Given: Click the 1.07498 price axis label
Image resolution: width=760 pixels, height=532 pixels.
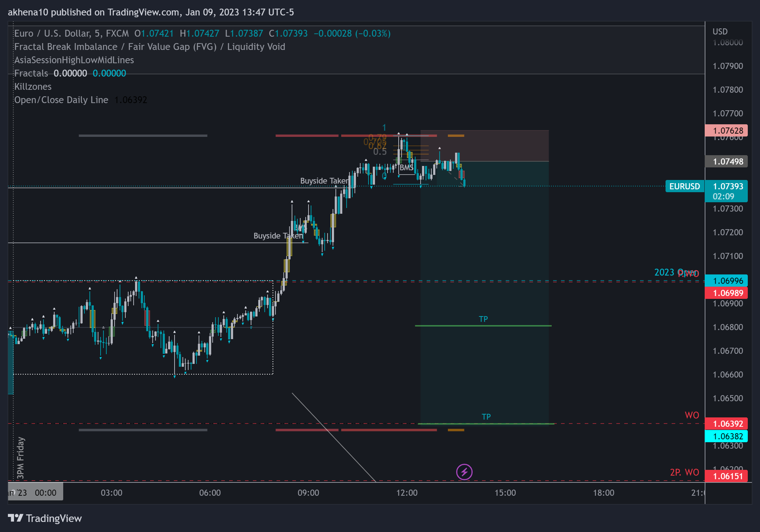Looking at the screenshot, I should click(726, 162).
